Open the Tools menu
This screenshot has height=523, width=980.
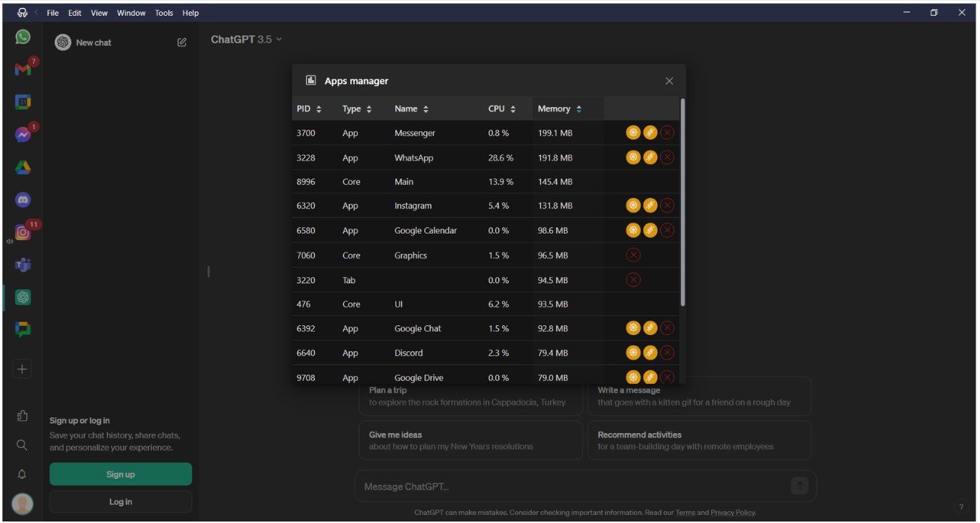coord(164,13)
